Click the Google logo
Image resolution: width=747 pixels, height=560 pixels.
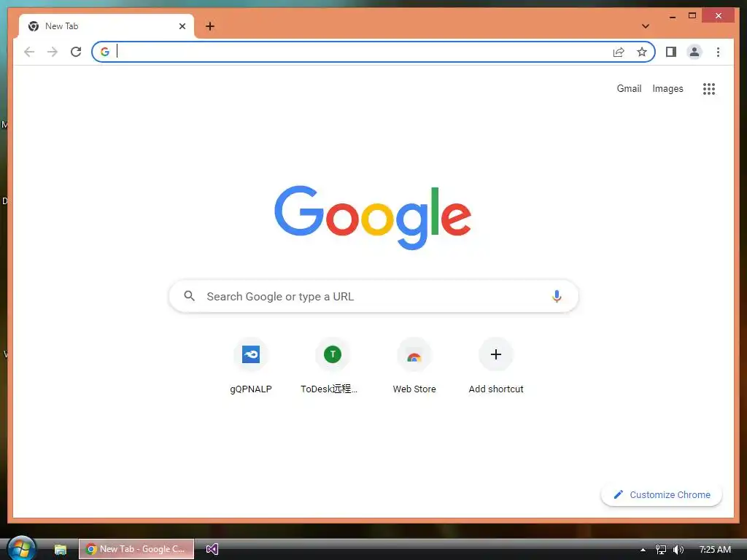[373, 217]
